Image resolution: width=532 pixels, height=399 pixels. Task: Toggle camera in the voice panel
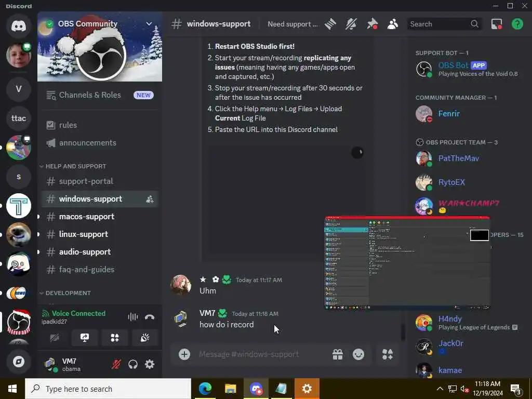click(x=55, y=338)
